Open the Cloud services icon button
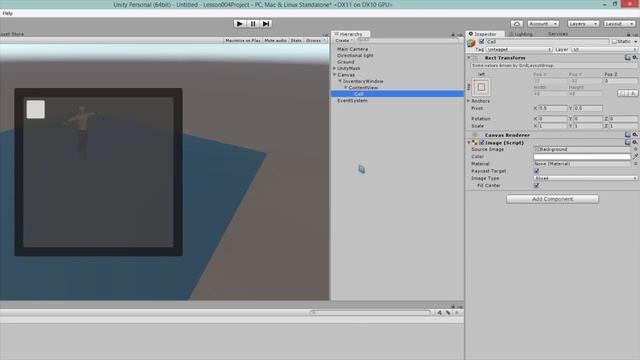 tap(517, 24)
